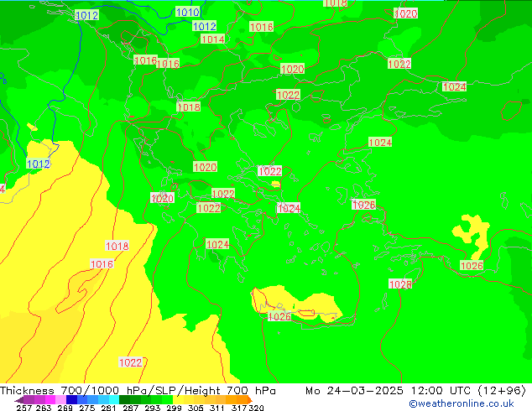532x411 pixels.
Task: Pick the cyan legend swatch
Action: tap(114, 399)
